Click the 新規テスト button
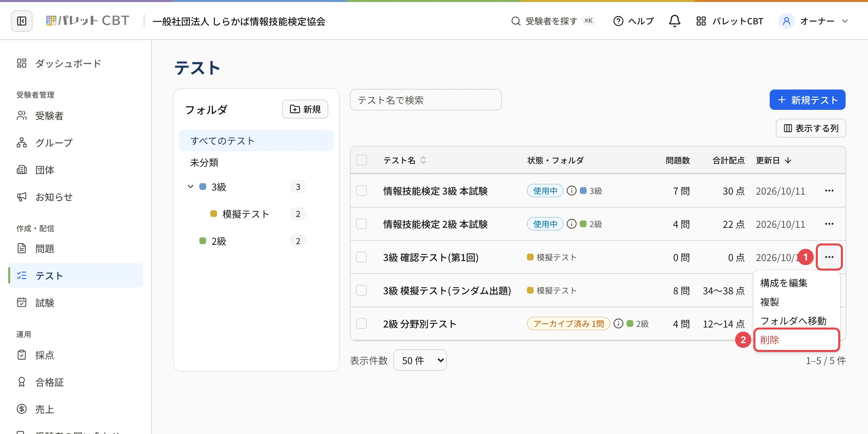 [807, 100]
